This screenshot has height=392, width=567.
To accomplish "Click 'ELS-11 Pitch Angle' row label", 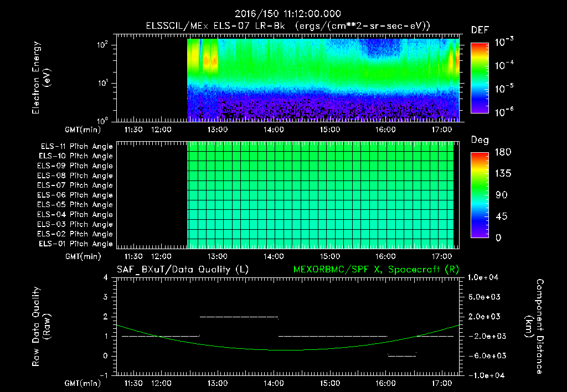I will [76, 147].
